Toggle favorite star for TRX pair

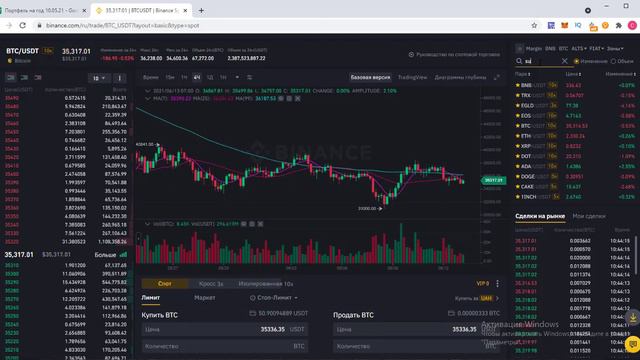pyautogui.click(x=518, y=96)
